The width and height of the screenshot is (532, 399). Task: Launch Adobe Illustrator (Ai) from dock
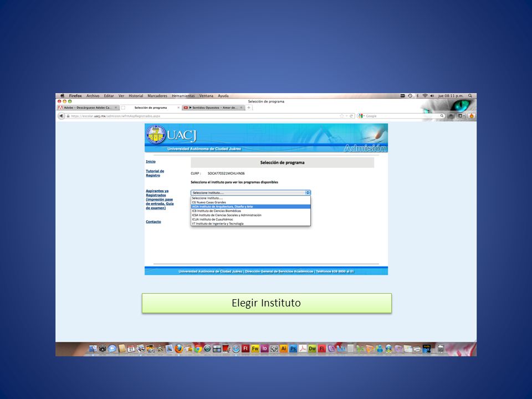[283, 349]
